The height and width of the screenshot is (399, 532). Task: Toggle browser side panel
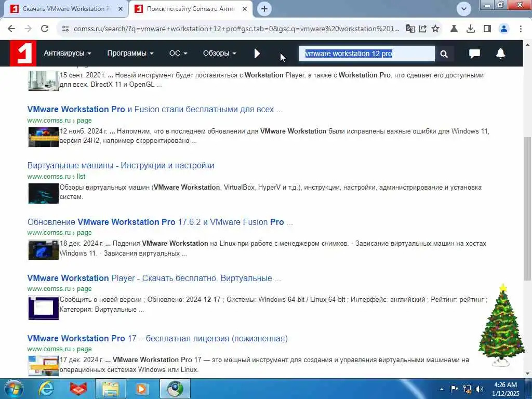tap(487, 29)
